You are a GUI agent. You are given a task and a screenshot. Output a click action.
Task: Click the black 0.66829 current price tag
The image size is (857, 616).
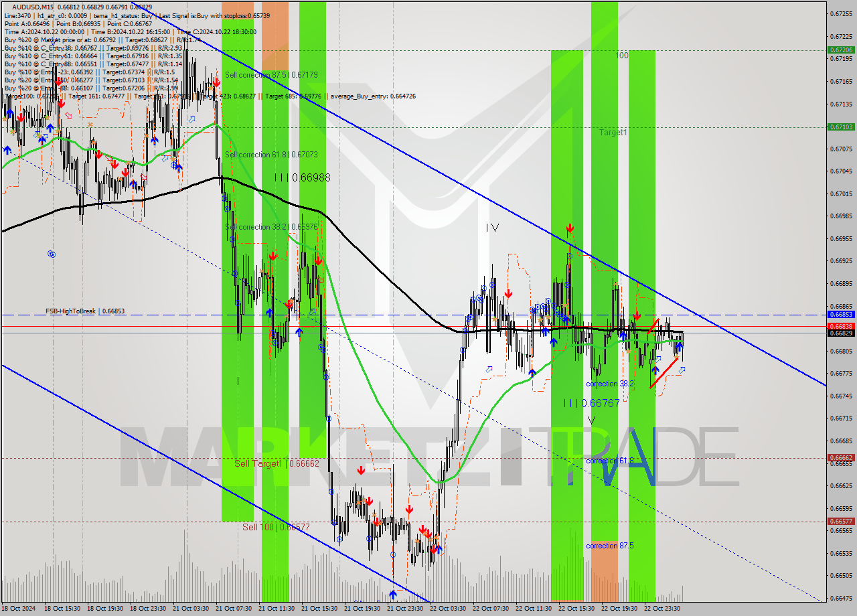coord(841,333)
